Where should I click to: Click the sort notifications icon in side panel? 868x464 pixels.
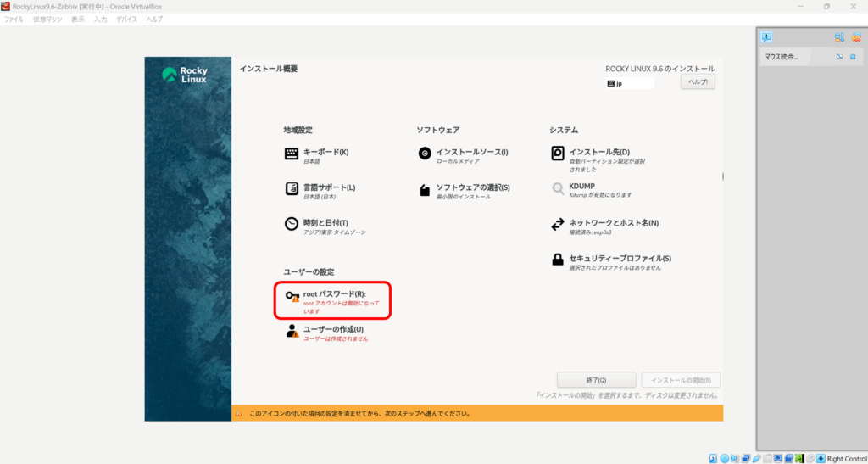839,37
